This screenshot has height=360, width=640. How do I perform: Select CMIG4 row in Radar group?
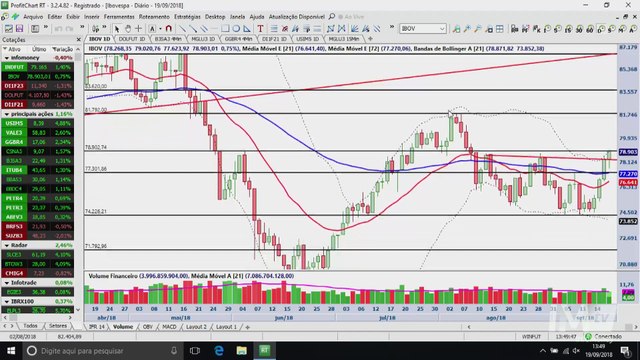(38, 273)
